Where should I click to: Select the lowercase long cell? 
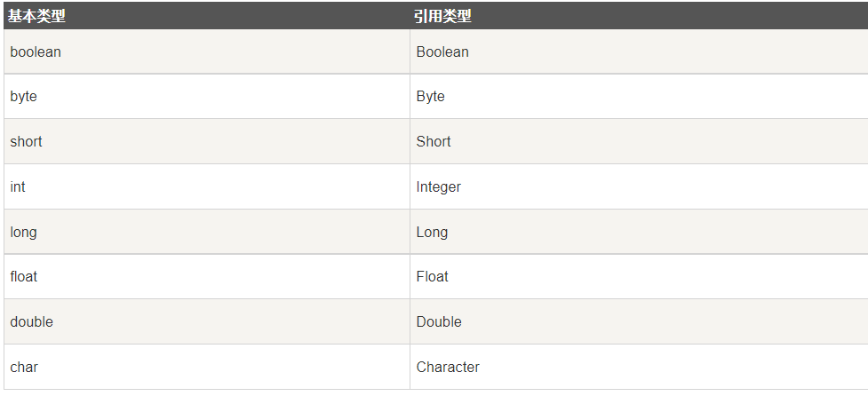[206, 232]
